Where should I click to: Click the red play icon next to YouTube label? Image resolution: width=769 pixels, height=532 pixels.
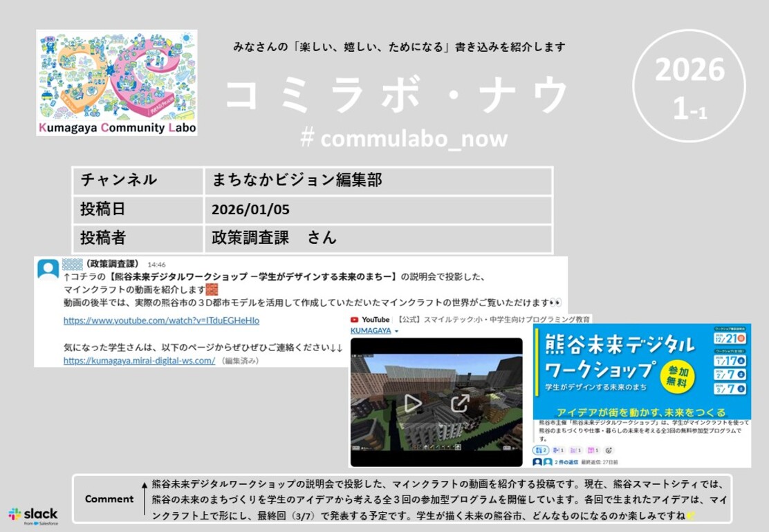356,319
